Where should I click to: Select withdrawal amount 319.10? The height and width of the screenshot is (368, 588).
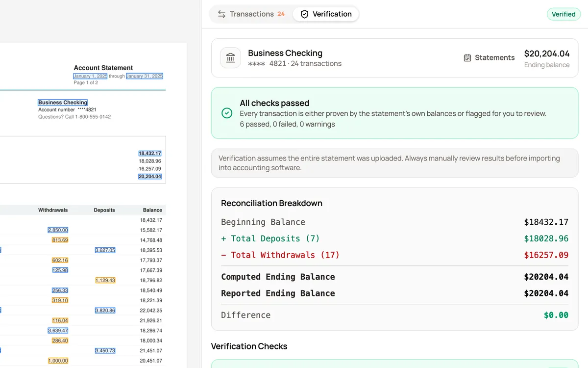[x=60, y=300]
